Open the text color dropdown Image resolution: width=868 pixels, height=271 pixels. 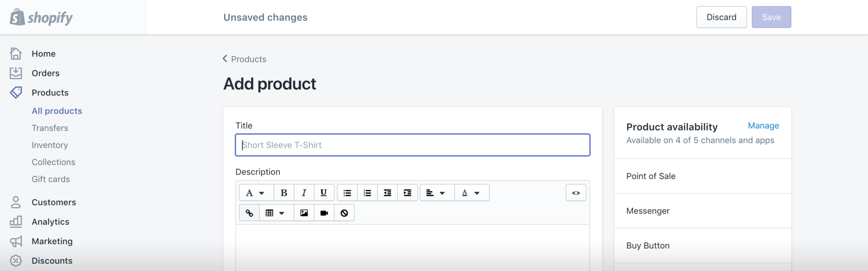tap(471, 193)
